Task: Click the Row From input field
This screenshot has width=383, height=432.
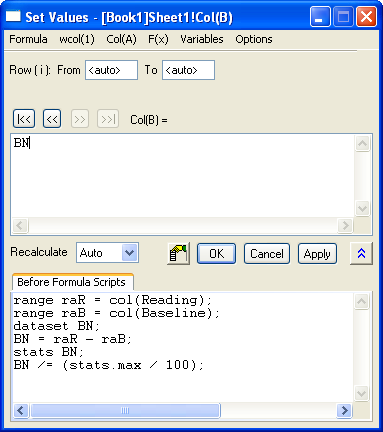Action: 111,70
